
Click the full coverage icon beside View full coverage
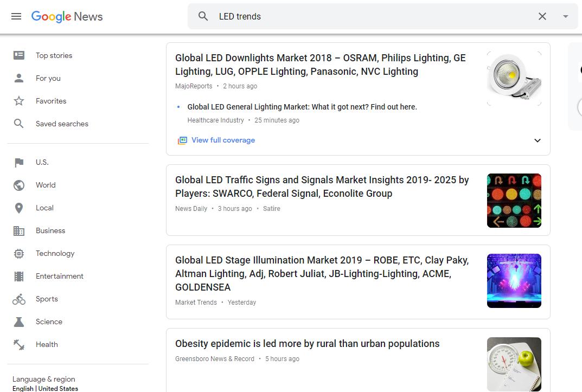[x=182, y=140]
